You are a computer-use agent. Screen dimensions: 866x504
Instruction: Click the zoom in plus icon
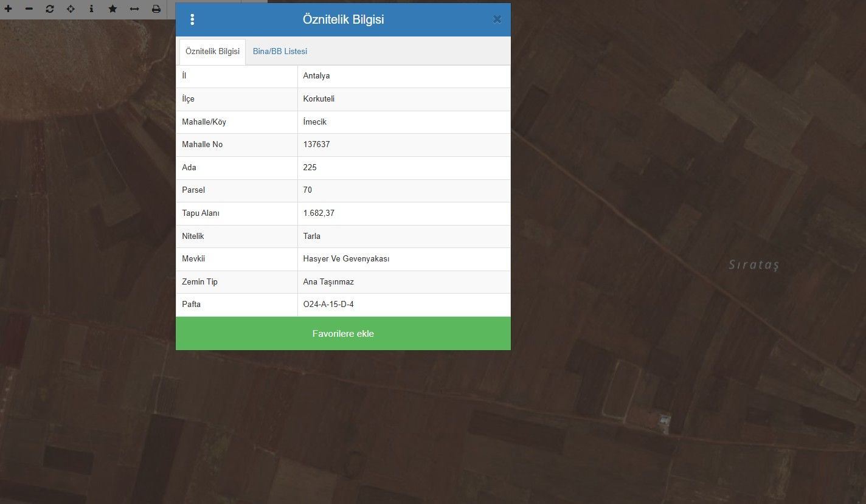pos(8,9)
